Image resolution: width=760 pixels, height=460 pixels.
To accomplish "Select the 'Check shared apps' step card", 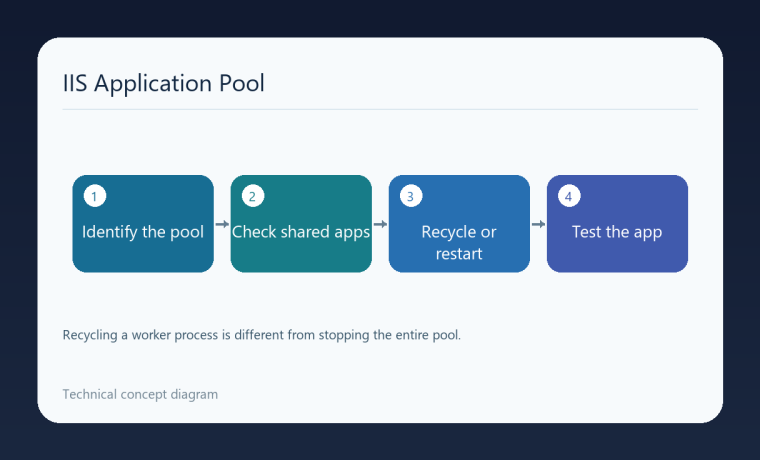I will (301, 223).
